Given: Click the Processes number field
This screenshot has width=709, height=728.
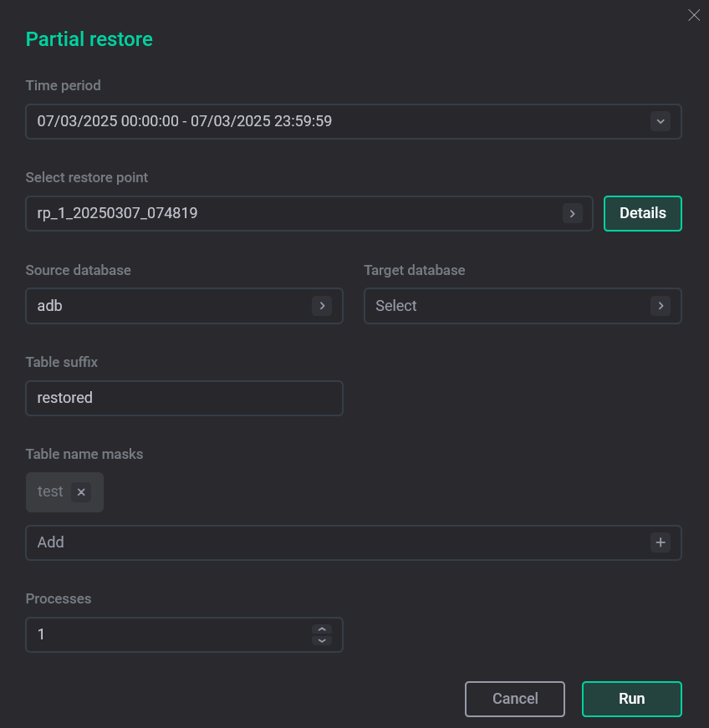Looking at the screenshot, I should click(x=184, y=634).
